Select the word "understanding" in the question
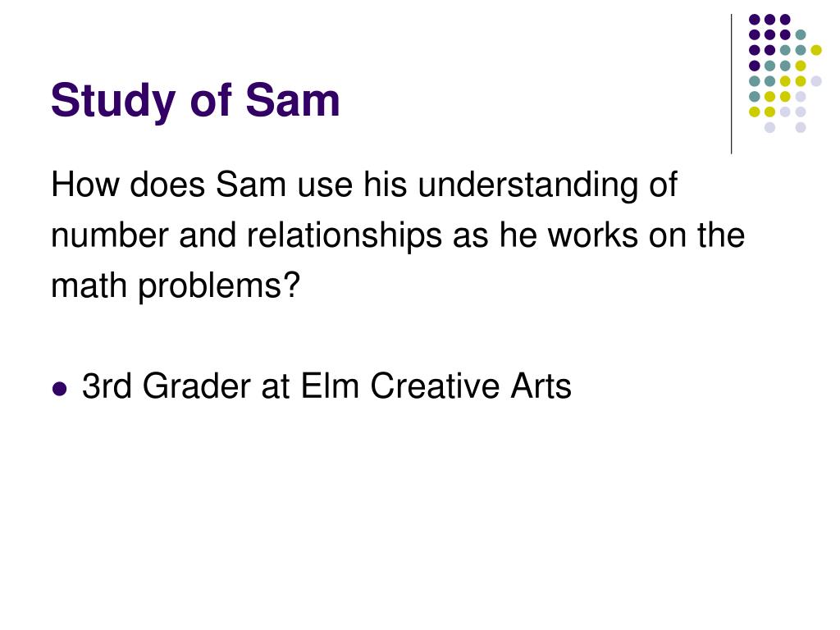This screenshot has height=630, width=840. pyautogui.click(x=527, y=186)
